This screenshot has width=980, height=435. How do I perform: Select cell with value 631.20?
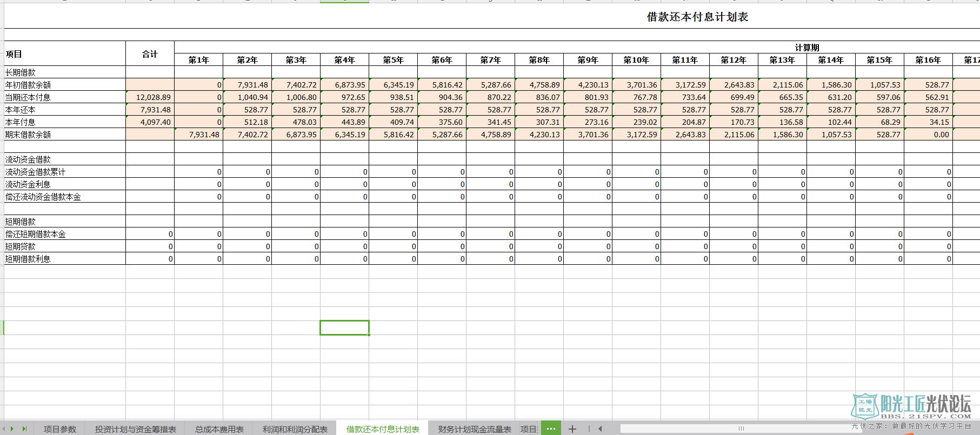point(831,97)
